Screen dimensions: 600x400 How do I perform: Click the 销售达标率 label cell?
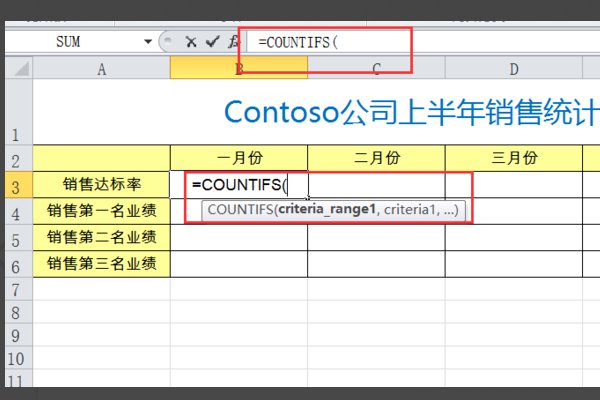pos(101,185)
